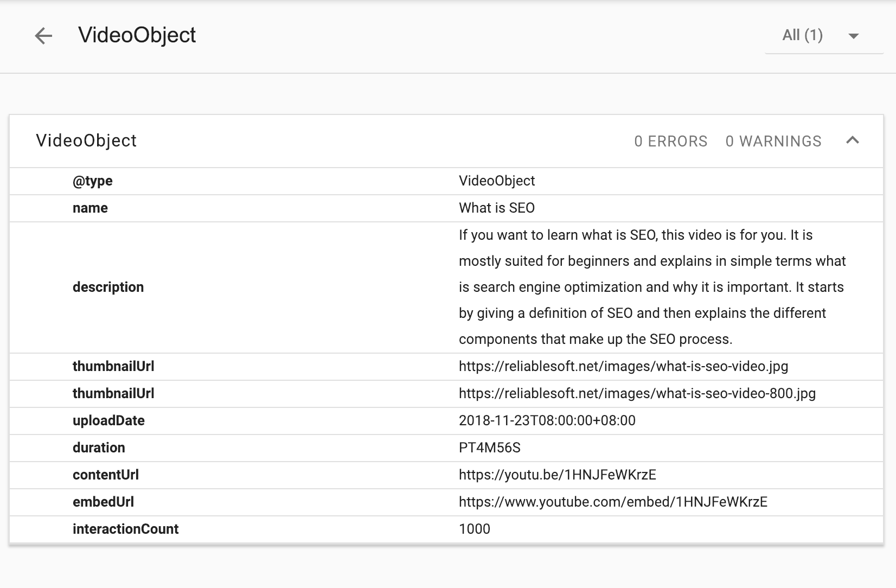Click the 0 ERRORS label
This screenshot has height=588, width=896.
pos(670,141)
